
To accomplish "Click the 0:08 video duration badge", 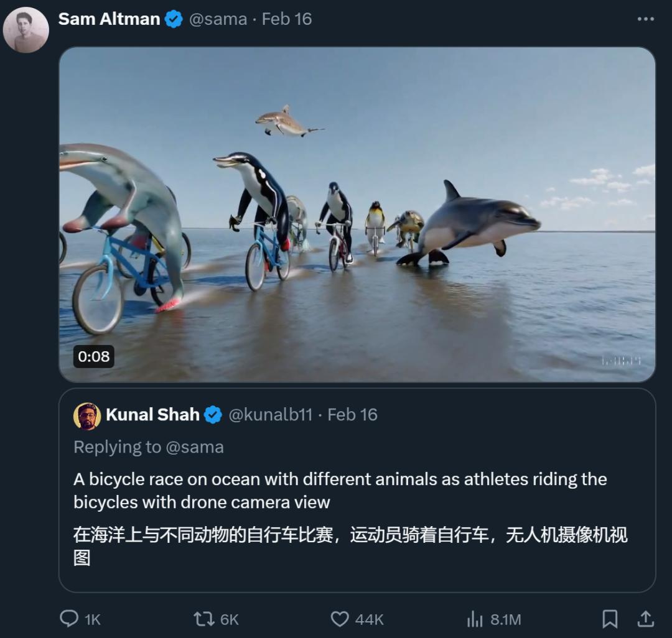I will click(x=93, y=356).
